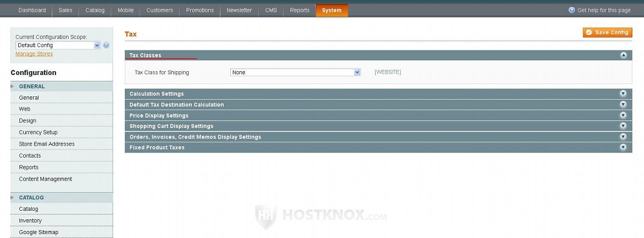This screenshot has height=238, width=644.
Task: Collapse the Tax Classes section arrow icon
Action: tap(623, 55)
